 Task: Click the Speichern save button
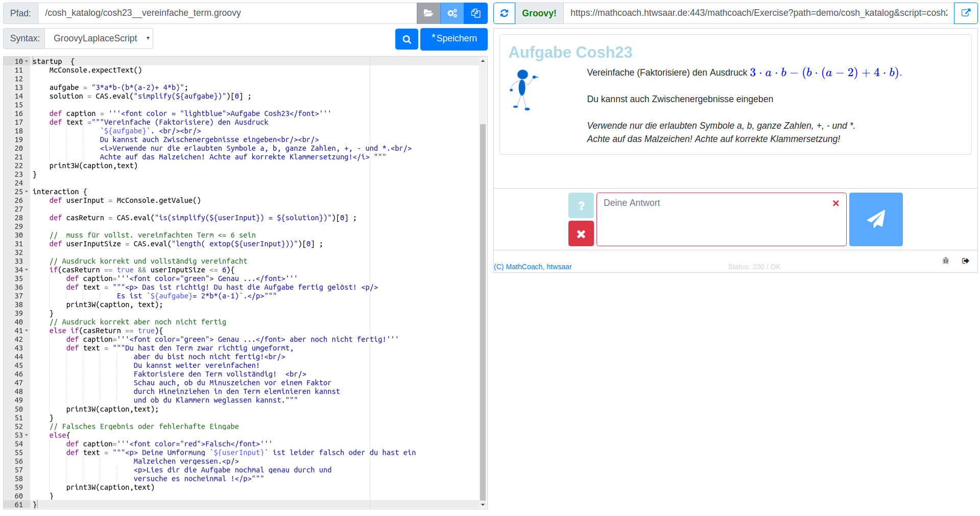[453, 39]
